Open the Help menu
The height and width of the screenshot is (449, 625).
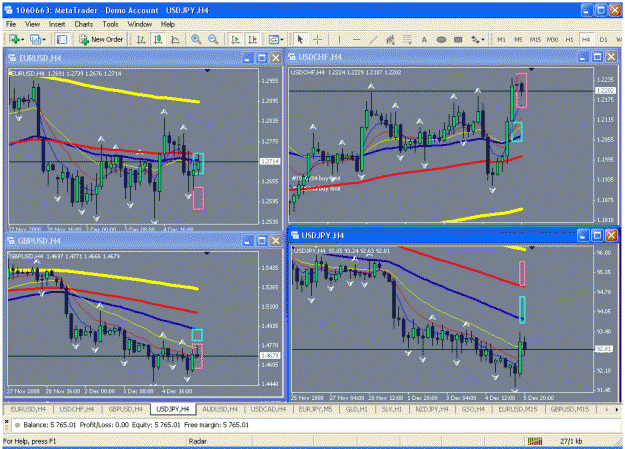(x=168, y=24)
